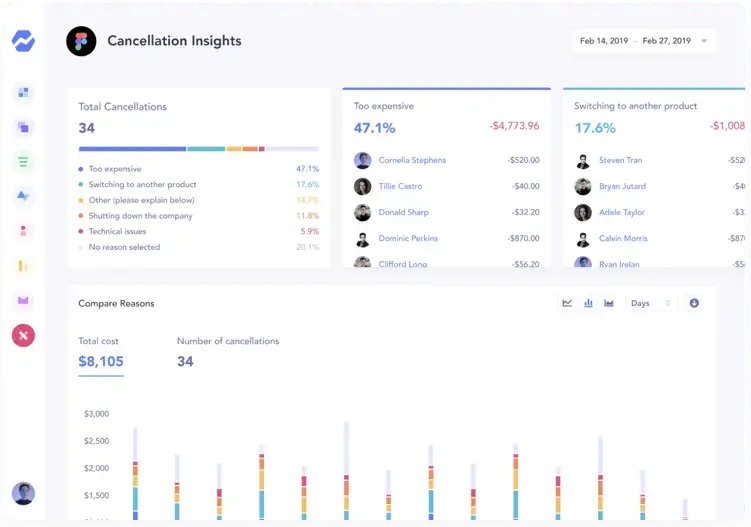Open Bryan Jutard customer profile
Screen dimensions: 751x527
622,186
